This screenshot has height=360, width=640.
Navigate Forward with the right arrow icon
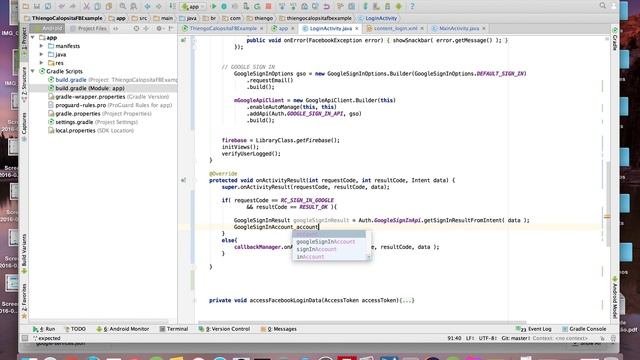click(x=158, y=6)
